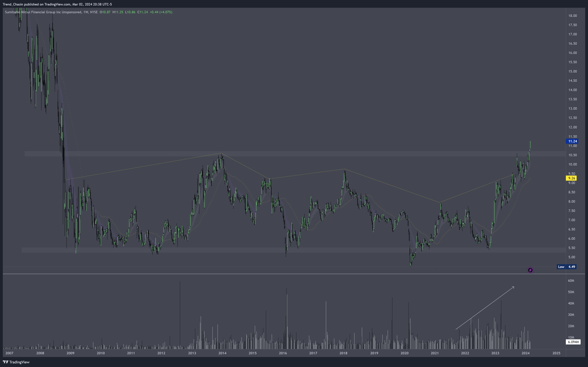Click the 10.50 price axis label
Screen dimensions: 588x367
pos(572,155)
